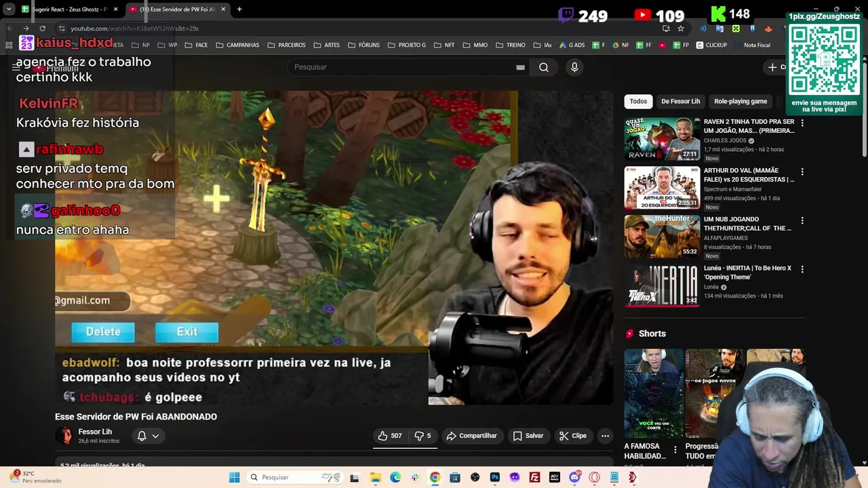Image resolution: width=868 pixels, height=488 pixels.
Task: Reload the page in browser toolbar
Action: coord(42,28)
